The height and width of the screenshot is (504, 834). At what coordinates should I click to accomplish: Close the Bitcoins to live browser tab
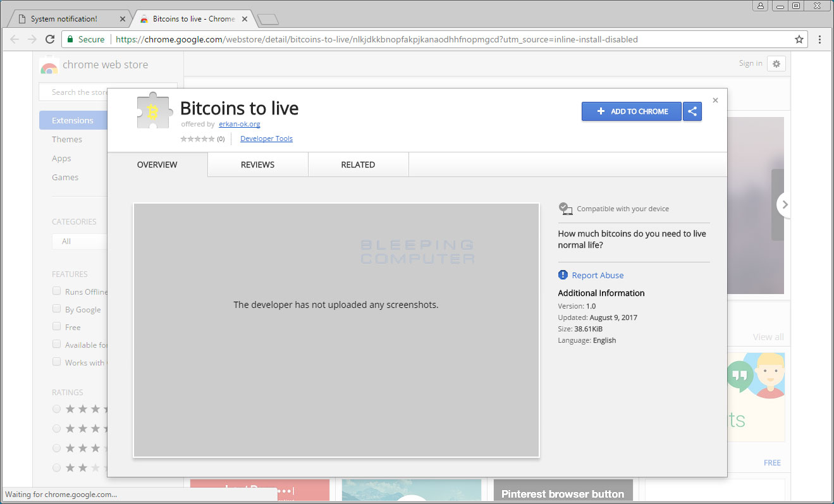point(245,19)
